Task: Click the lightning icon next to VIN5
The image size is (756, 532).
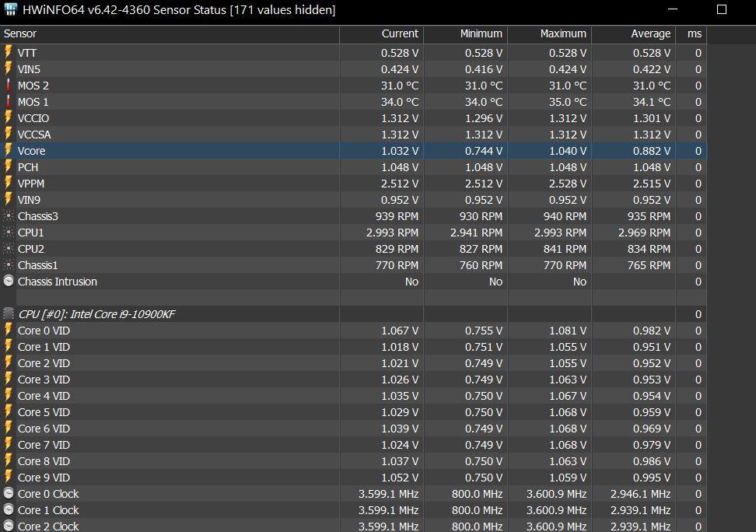Action: click(x=9, y=68)
